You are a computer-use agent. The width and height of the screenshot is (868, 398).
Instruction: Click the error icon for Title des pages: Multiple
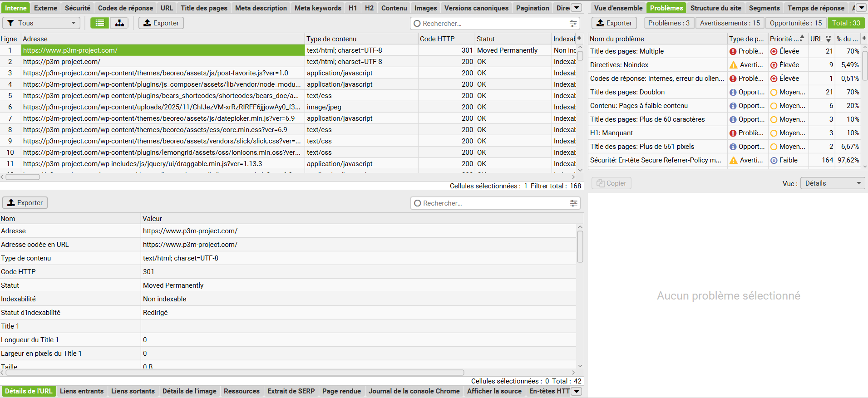[x=733, y=52]
